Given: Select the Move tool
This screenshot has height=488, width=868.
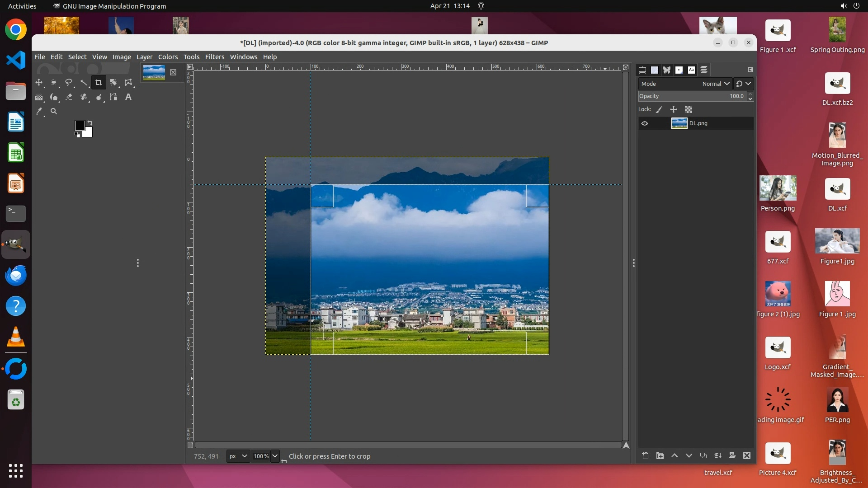Looking at the screenshot, I should [x=39, y=83].
